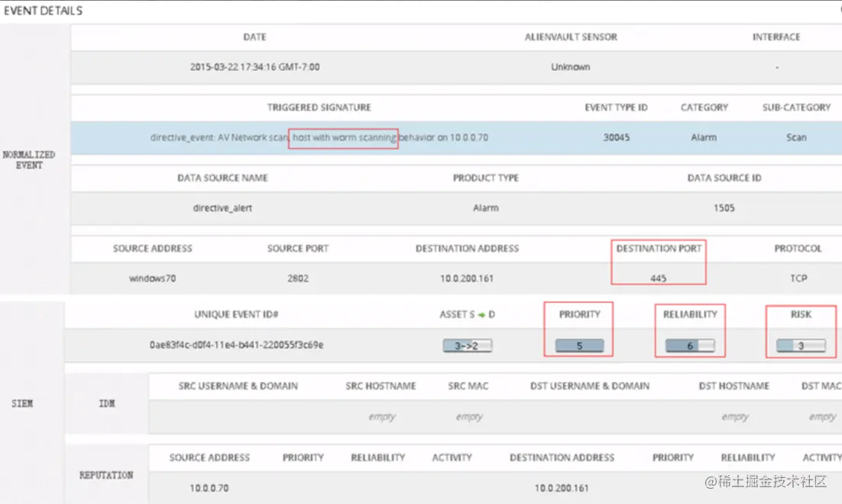
Task: Click data source name directive_alert
Action: [x=222, y=208]
